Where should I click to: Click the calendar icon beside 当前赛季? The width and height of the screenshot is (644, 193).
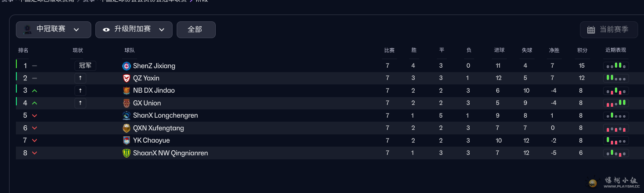[x=591, y=30]
